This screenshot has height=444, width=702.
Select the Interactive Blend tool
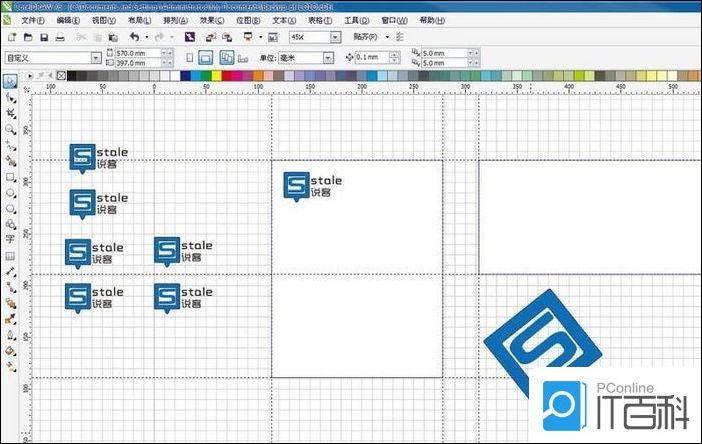(x=10, y=303)
